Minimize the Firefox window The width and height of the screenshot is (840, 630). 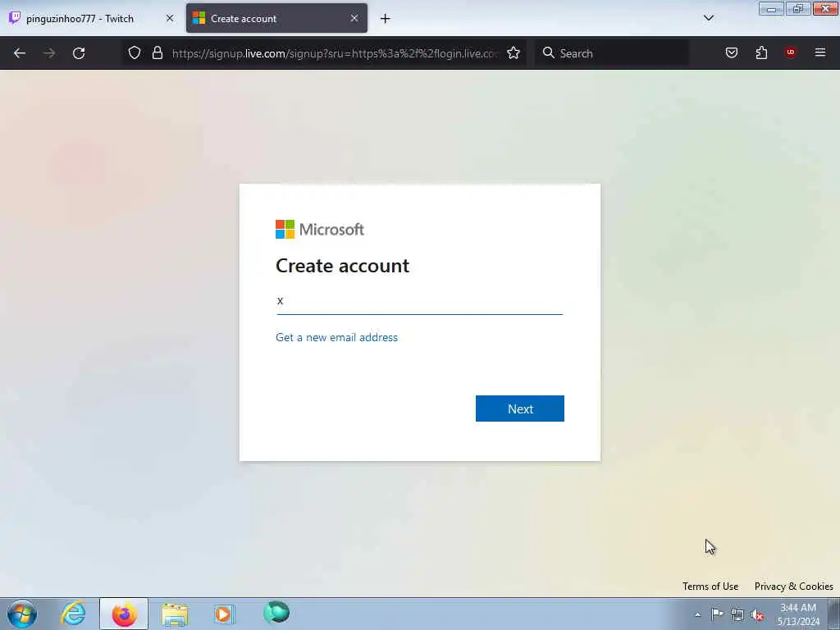(771, 8)
